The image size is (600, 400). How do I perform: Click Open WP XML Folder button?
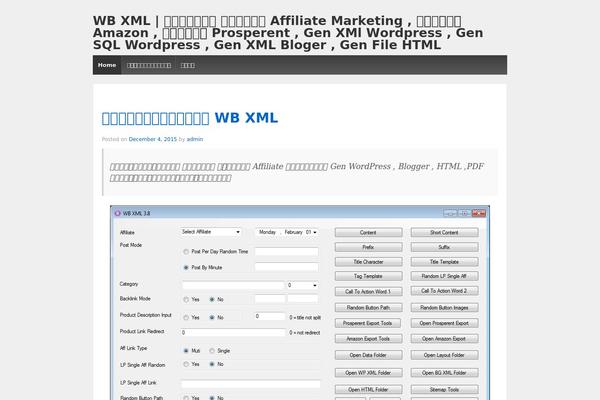point(368,373)
